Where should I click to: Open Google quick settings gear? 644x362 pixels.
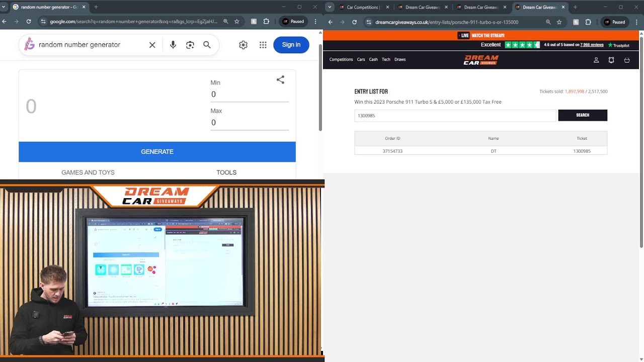(244, 45)
